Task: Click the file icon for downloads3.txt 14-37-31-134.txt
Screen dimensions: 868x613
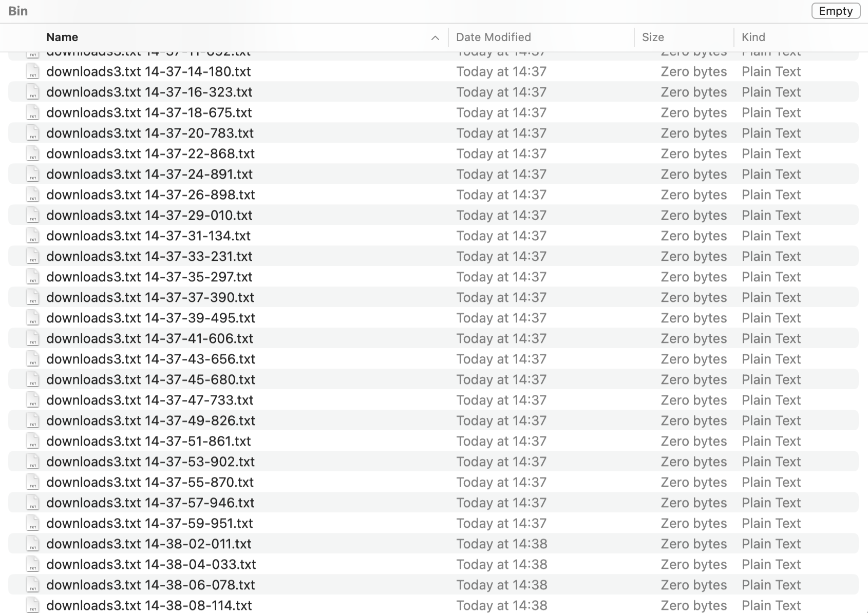Action: 33,236
